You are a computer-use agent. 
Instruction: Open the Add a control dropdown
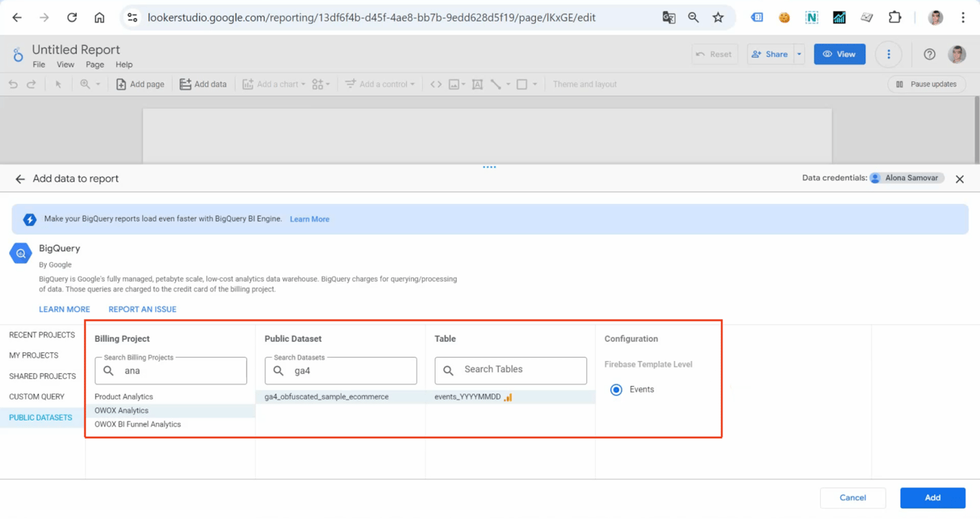pyautogui.click(x=413, y=84)
